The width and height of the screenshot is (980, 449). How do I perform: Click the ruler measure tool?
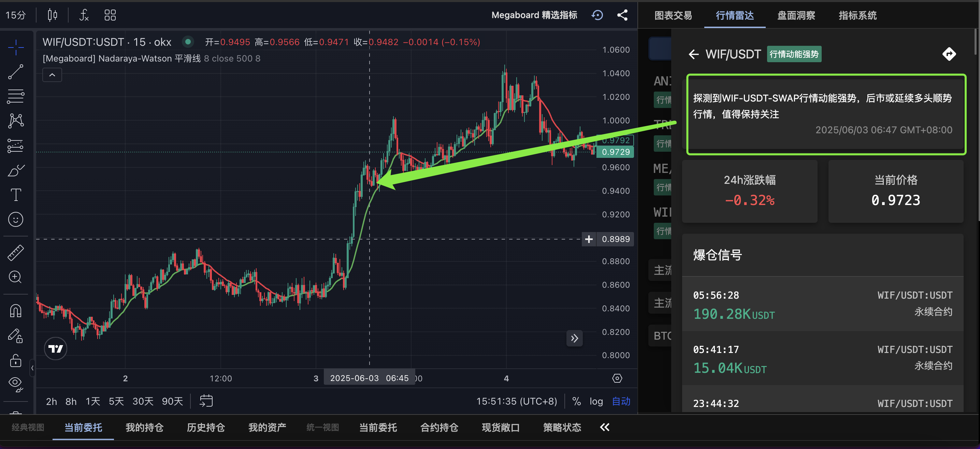[x=16, y=253]
